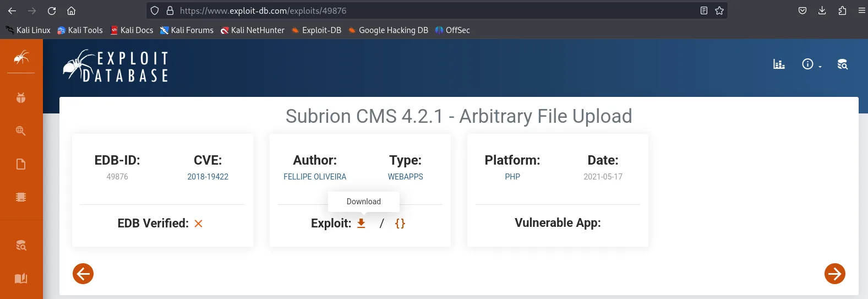Reload the current page

point(52,10)
